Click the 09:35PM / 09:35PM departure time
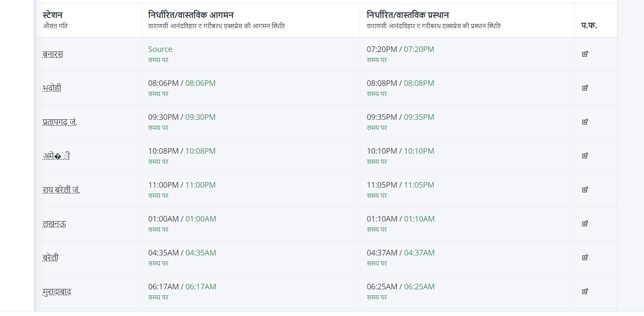 pyautogui.click(x=400, y=117)
